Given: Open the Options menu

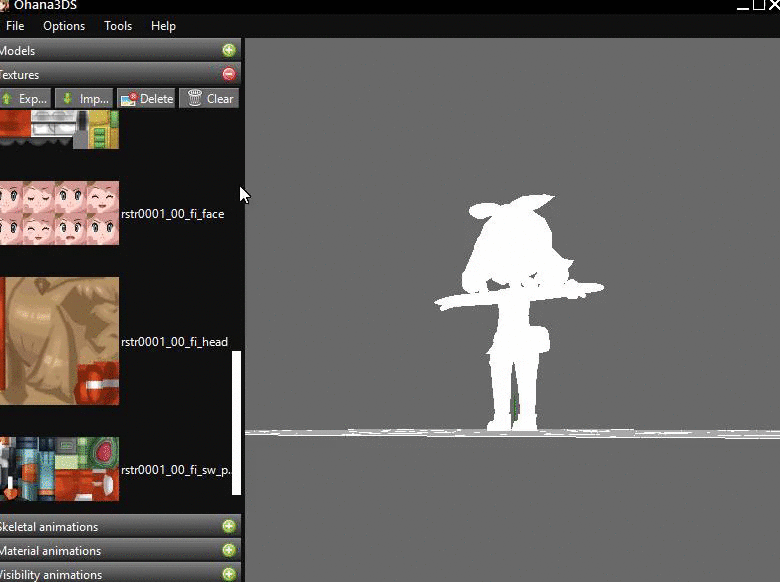Looking at the screenshot, I should click(64, 26).
